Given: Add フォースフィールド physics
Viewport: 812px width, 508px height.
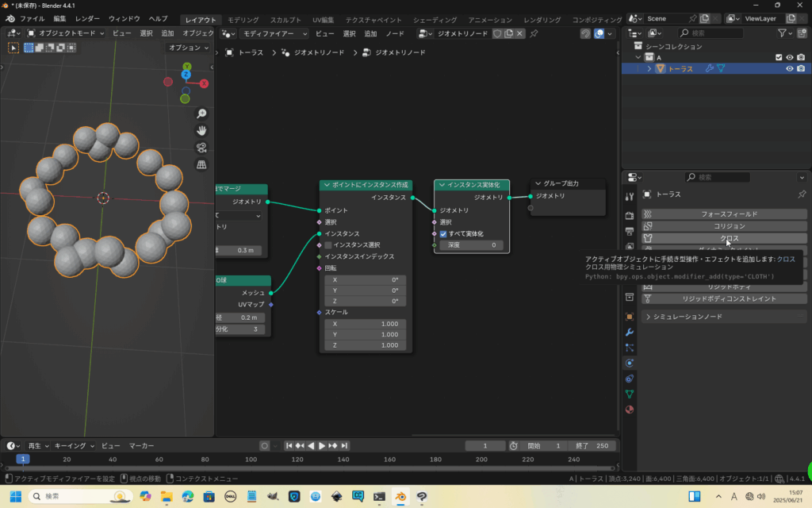Looking at the screenshot, I should click(724, 214).
